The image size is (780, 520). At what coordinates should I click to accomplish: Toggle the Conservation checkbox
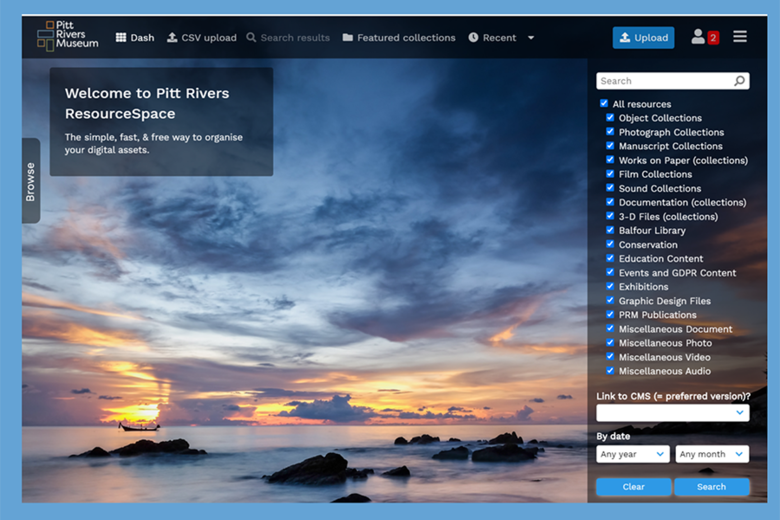pyautogui.click(x=610, y=244)
